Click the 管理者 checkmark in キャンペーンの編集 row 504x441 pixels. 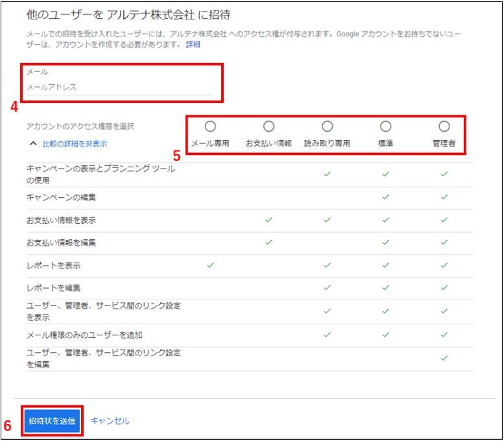pos(444,197)
